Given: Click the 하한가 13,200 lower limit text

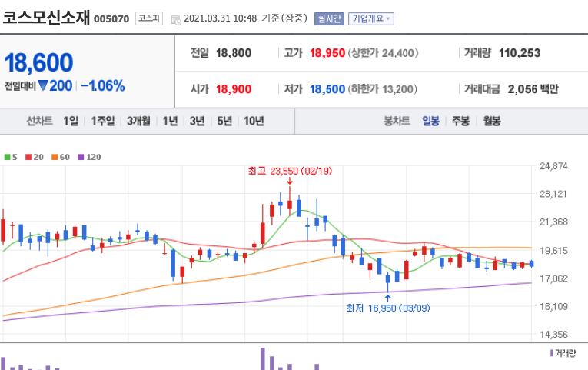Looking at the screenshot, I should tap(382, 89).
